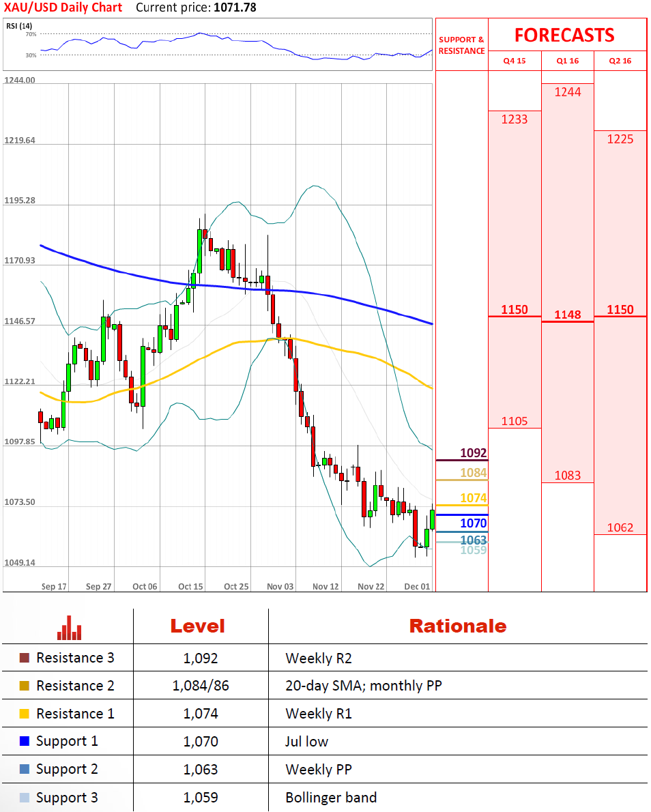Switch to the Q1 16 forecast column

click(x=567, y=61)
